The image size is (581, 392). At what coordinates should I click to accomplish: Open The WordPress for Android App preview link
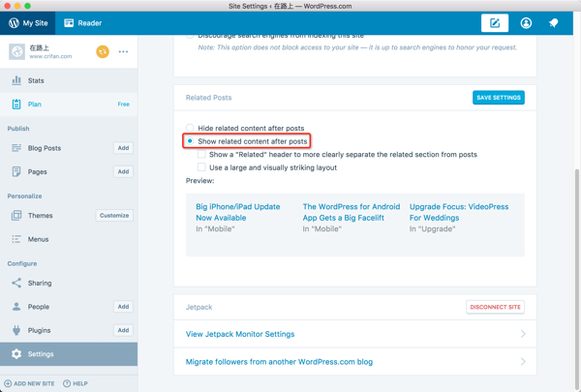click(x=352, y=212)
